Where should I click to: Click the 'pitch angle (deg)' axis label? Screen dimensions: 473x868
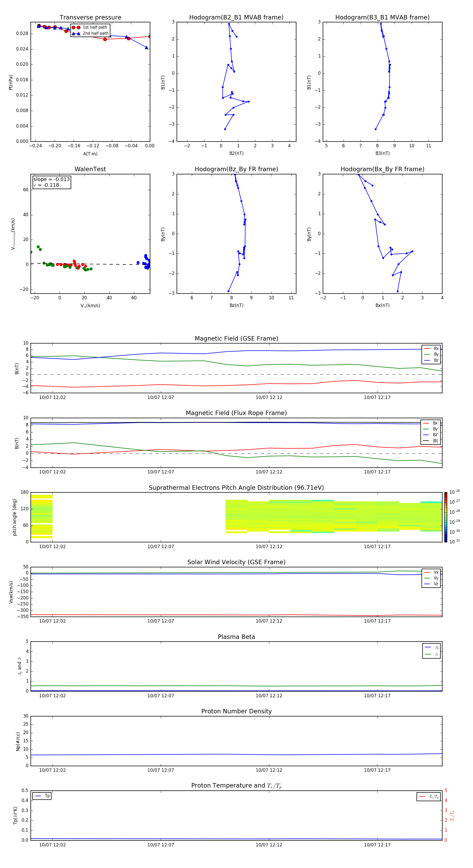click(14, 517)
